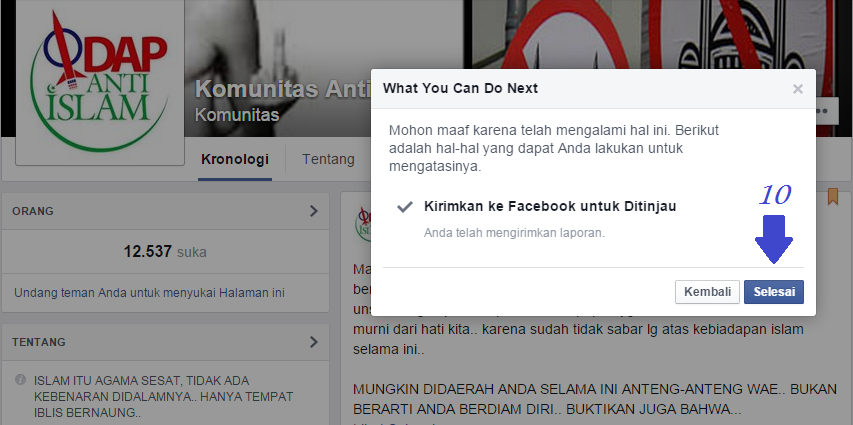The image size is (853, 425).
Task: Click the info icon in Tentang box
Action: 21,379
